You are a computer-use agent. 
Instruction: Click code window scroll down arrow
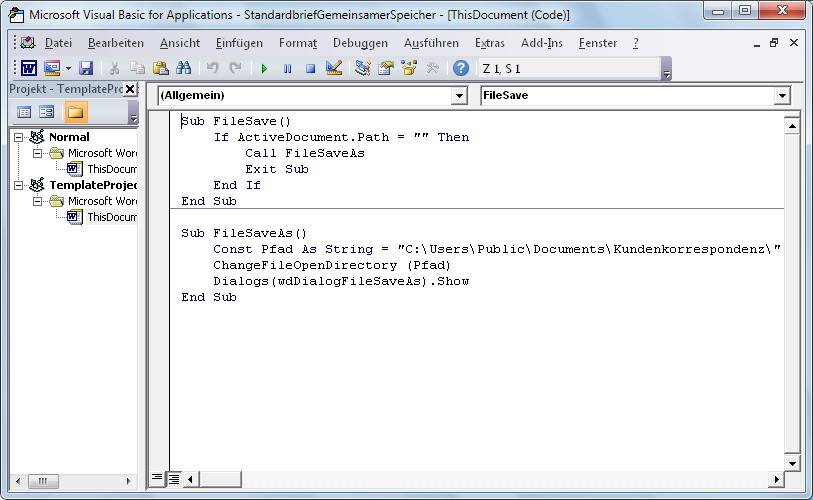click(792, 464)
